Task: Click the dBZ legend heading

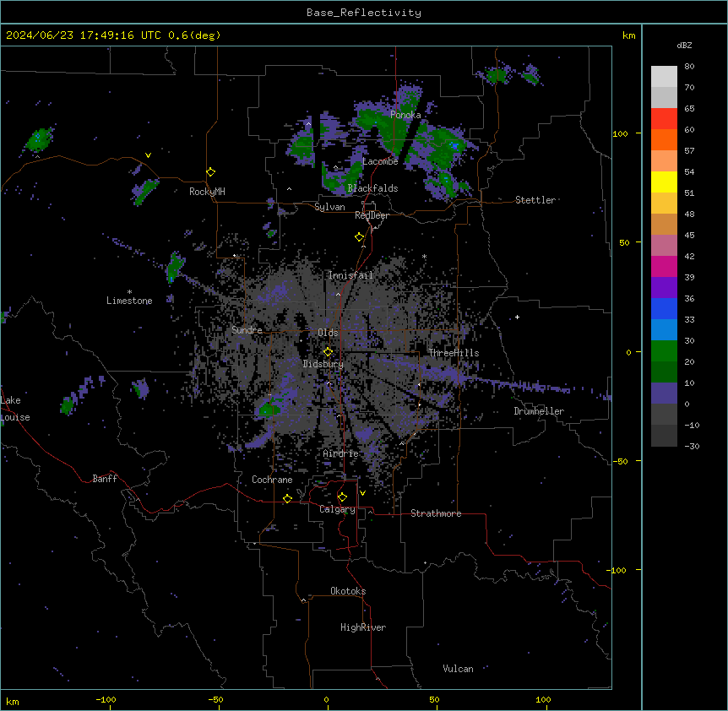Action: pos(684,46)
